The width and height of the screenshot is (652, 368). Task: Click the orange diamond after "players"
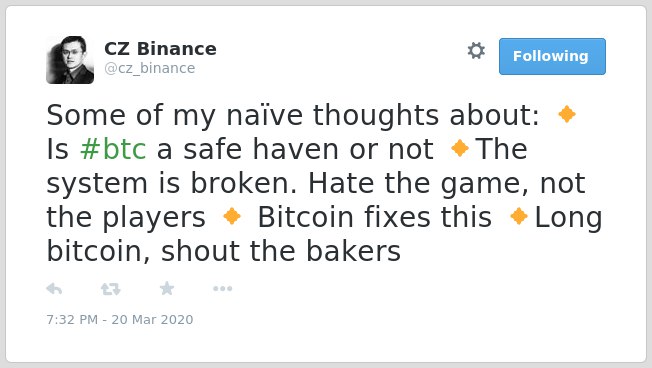click(232, 216)
